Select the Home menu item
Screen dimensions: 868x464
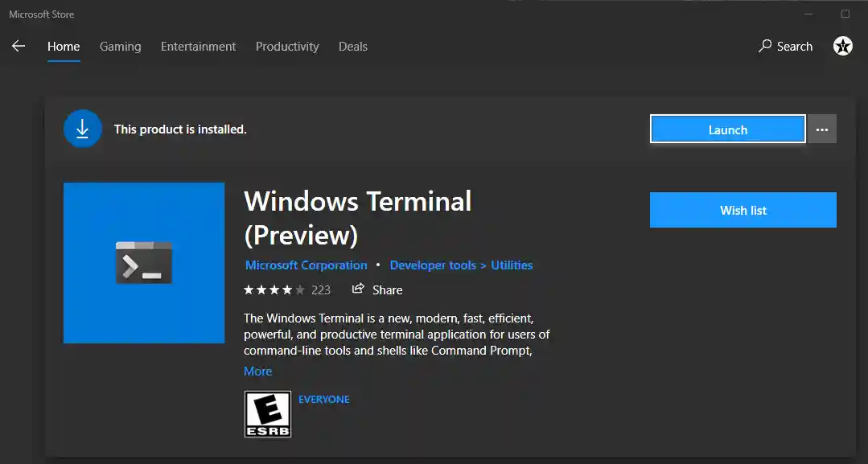pyautogui.click(x=63, y=46)
